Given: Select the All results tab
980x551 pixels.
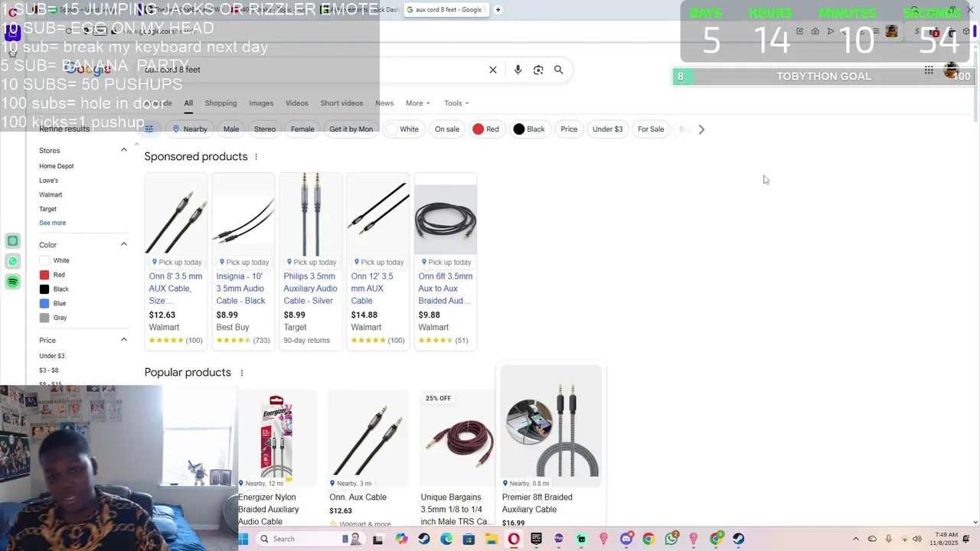Looking at the screenshot, I should 188,103.
